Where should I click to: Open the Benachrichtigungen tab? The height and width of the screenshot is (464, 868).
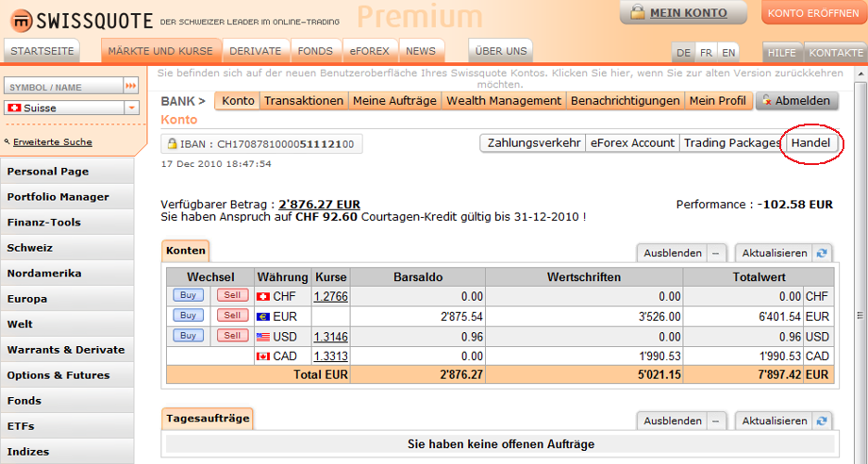point(625,101)
